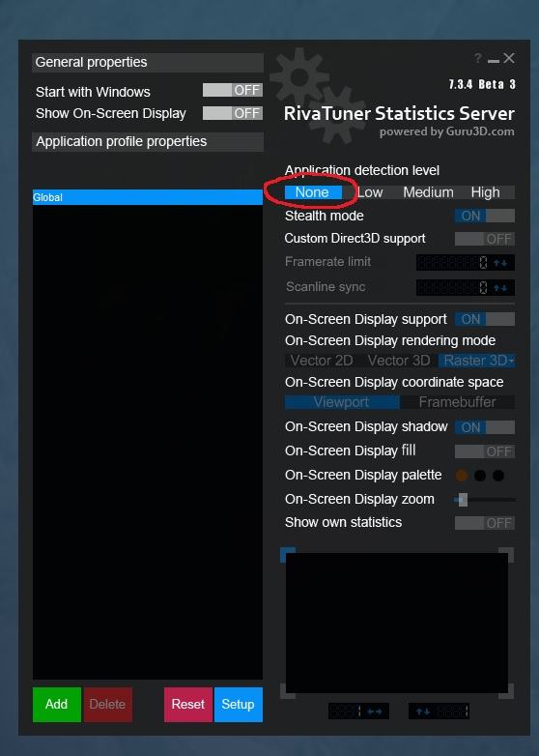Snap OSD to bottom-right preview corner
The width and height of the screenshot is (539, 756).
point(506,691)
